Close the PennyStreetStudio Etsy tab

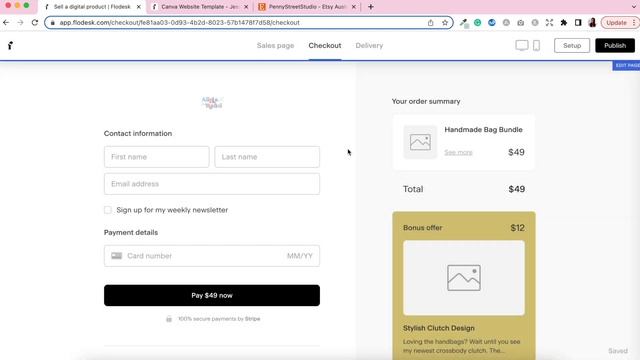click(x=354, y=7)
